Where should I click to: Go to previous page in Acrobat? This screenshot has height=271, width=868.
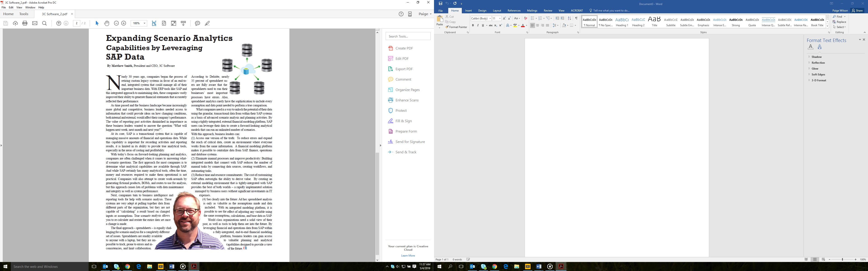(x=59, y=23)
